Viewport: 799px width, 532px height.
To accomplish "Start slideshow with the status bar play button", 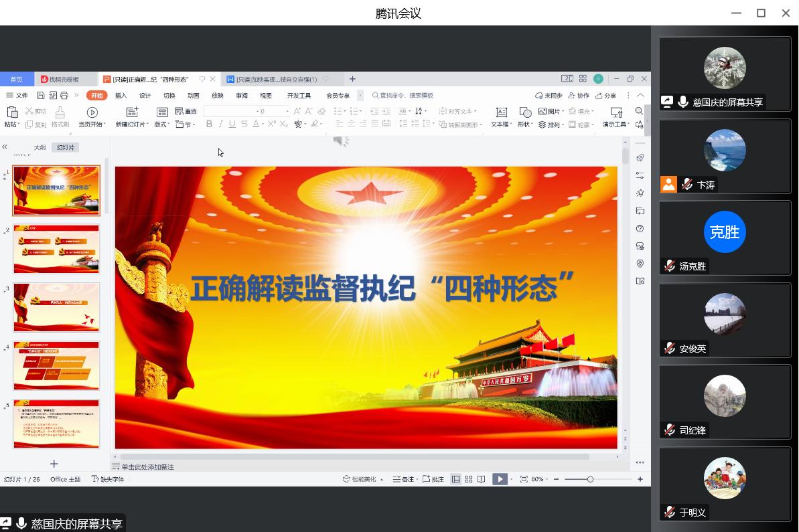I will (500, 479).
